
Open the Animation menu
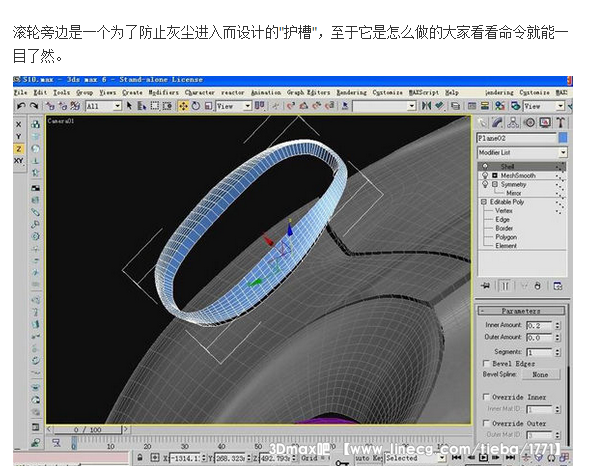(x=266, y=92)
